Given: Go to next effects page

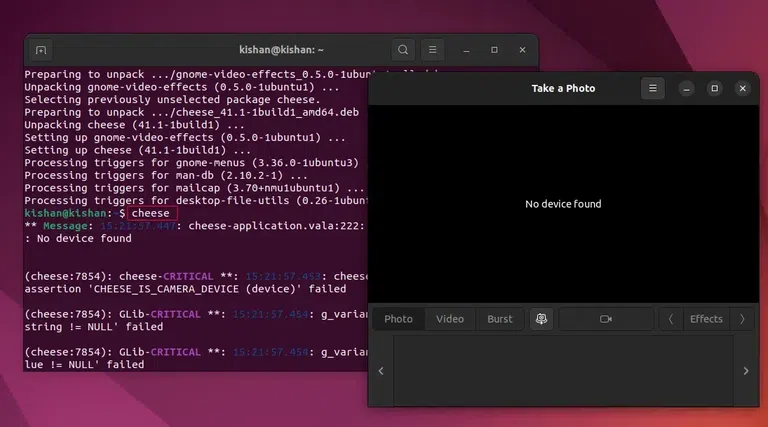Looking at the screenshot, I should (742, 319).
